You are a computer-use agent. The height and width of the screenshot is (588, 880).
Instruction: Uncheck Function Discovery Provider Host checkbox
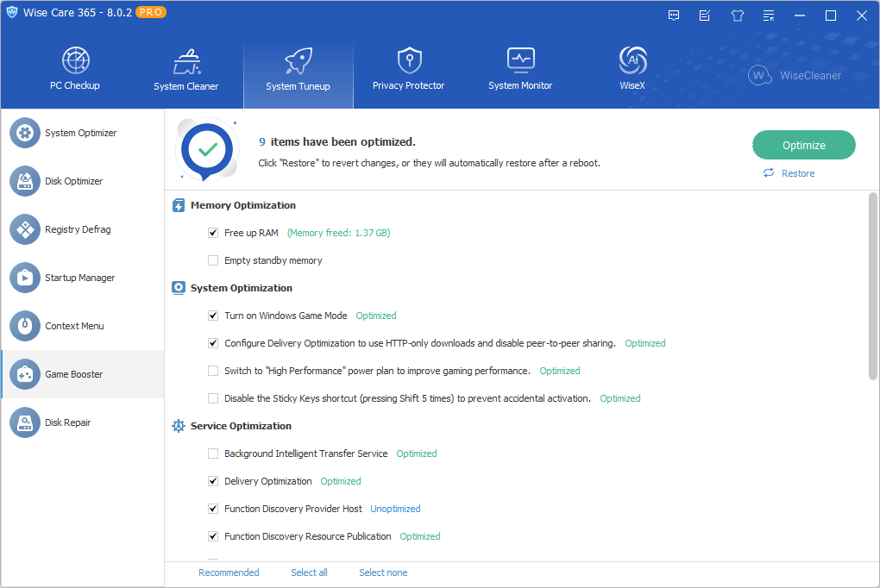(213, 509)
